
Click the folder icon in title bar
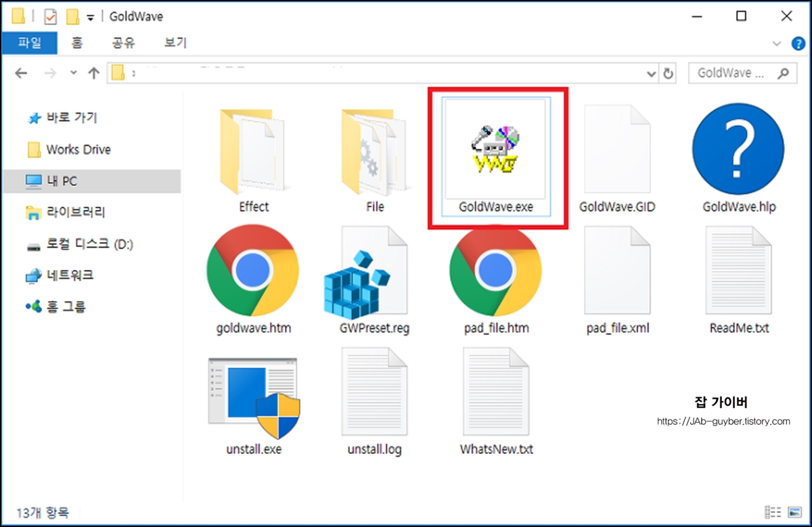coord(19,16)
